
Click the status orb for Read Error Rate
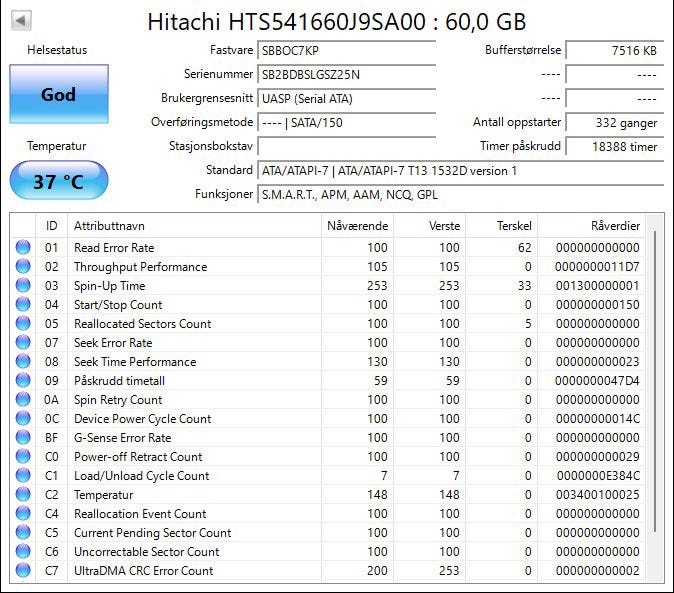tap(23, 248)
